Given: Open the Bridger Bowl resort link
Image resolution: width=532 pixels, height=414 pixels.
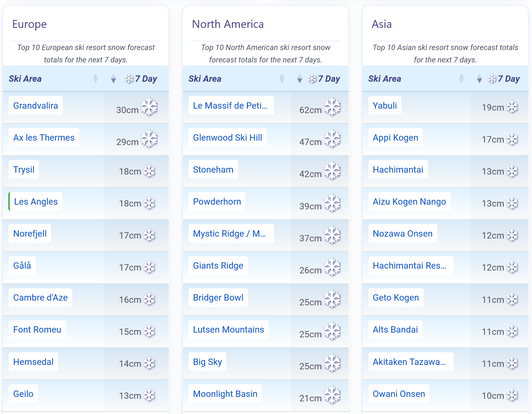Looking at the screenshot, I should pyautogui.click(x=218, y=297).
